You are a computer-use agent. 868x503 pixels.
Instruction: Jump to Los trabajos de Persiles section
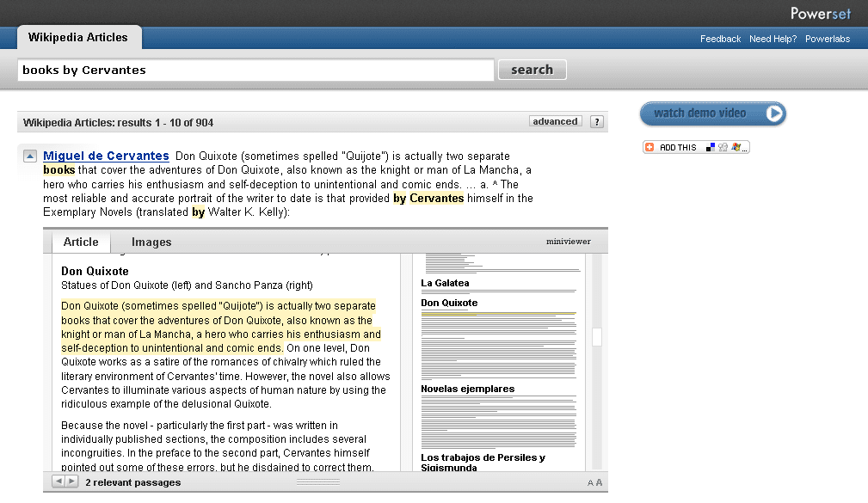pyautogui.click(x=483, y=463)
